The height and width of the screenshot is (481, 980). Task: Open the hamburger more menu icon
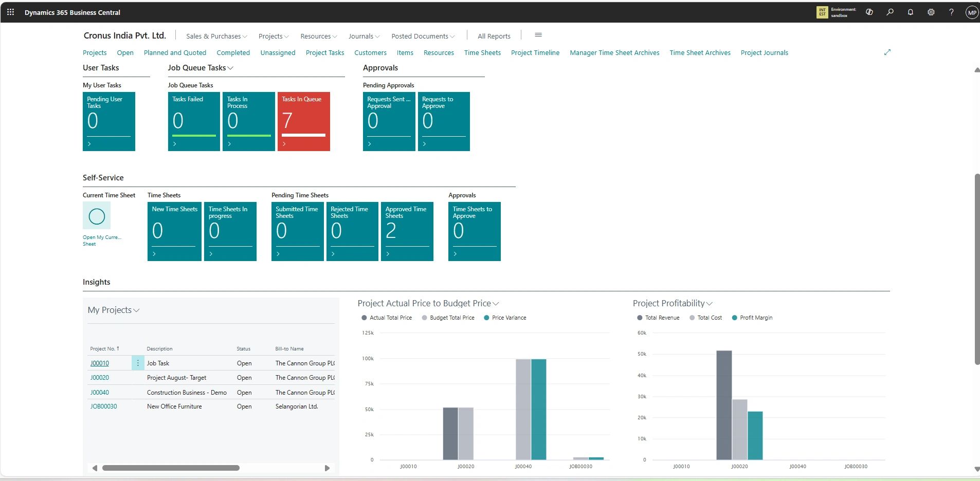[x=538, y=35]
